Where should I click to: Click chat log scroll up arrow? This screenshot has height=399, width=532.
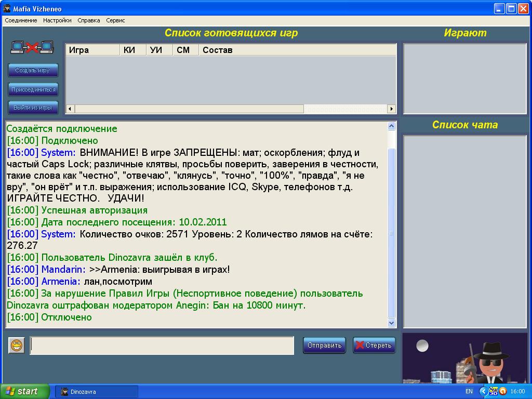pos(391,126)
